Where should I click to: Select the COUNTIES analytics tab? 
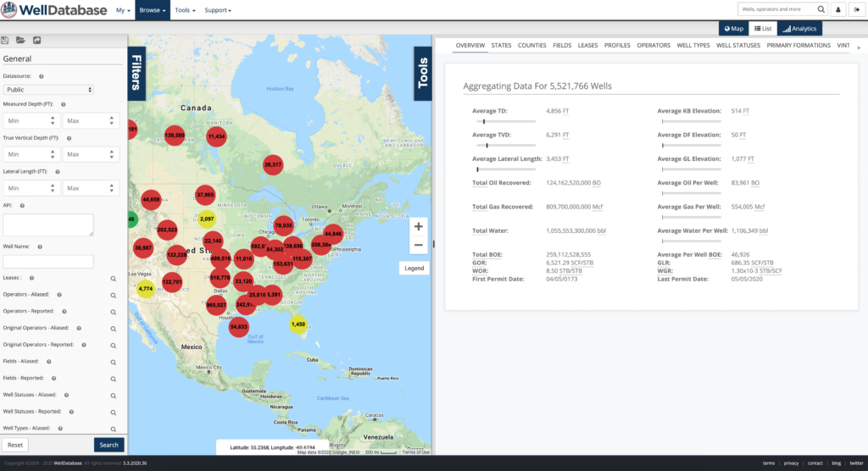pyautogui.click(x=531, y=45)
